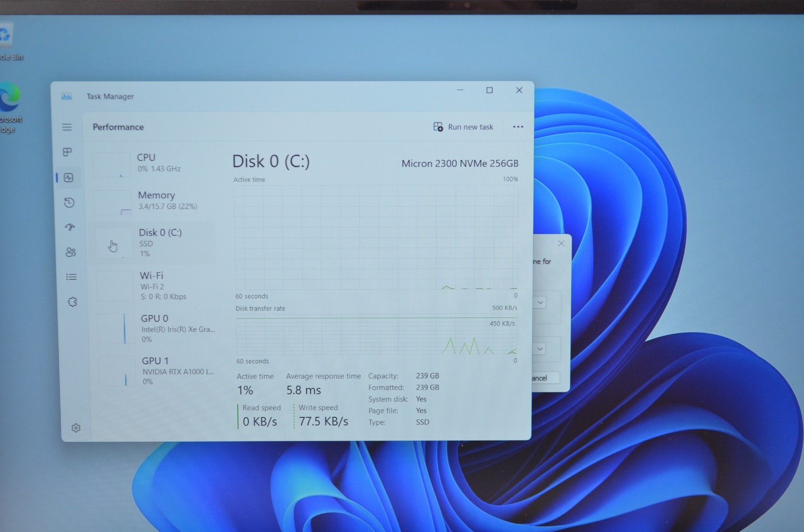The width and height of the screenshot is (804, 532).
Task: Open the Details page icon
Action: tap(71, 277)
